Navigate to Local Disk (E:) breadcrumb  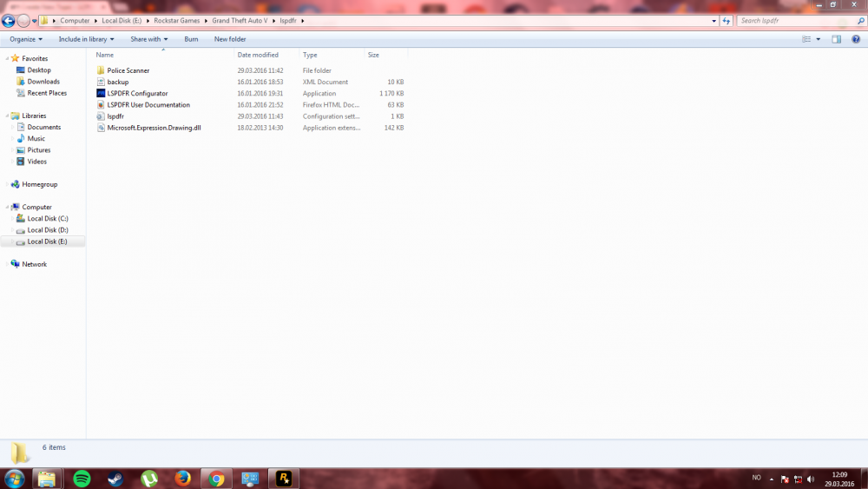coord(122,21)
